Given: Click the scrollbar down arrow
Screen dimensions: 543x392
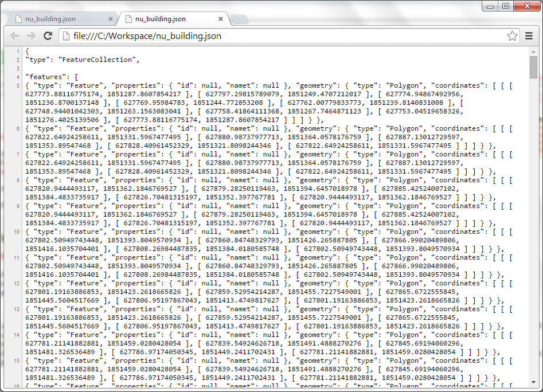Looking at the screenshot, I should 533,382.
